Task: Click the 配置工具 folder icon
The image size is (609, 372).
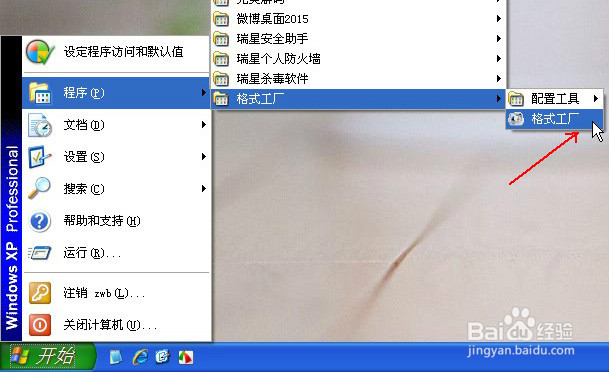Action: point(516,99)
